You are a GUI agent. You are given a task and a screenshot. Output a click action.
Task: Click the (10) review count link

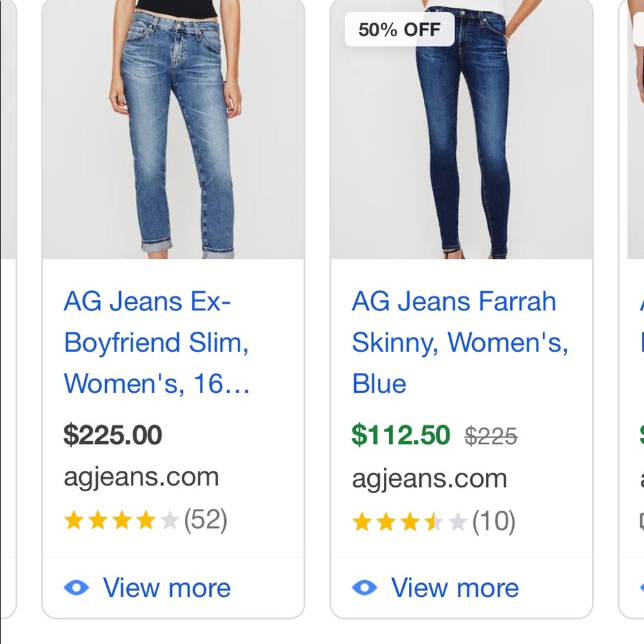pos(495,522)
